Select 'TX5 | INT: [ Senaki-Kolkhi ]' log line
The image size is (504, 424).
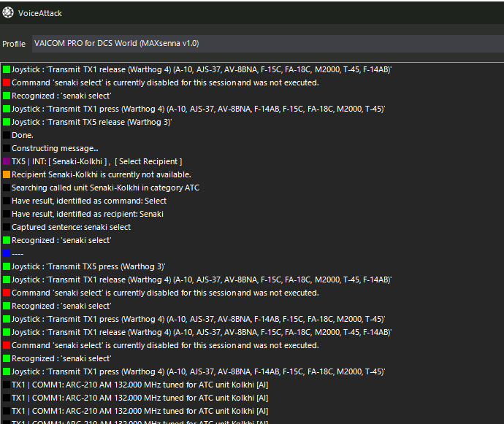coord(96,161)
